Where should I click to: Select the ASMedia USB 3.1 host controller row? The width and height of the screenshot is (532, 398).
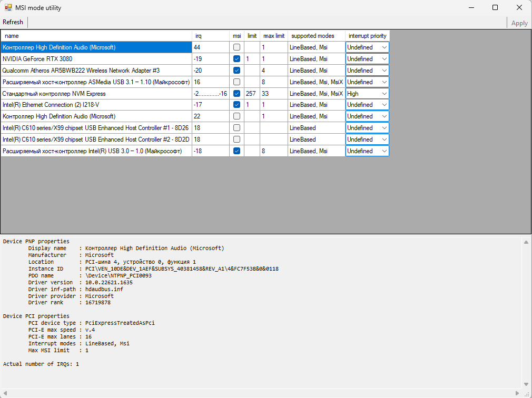(x=96, y=82)
